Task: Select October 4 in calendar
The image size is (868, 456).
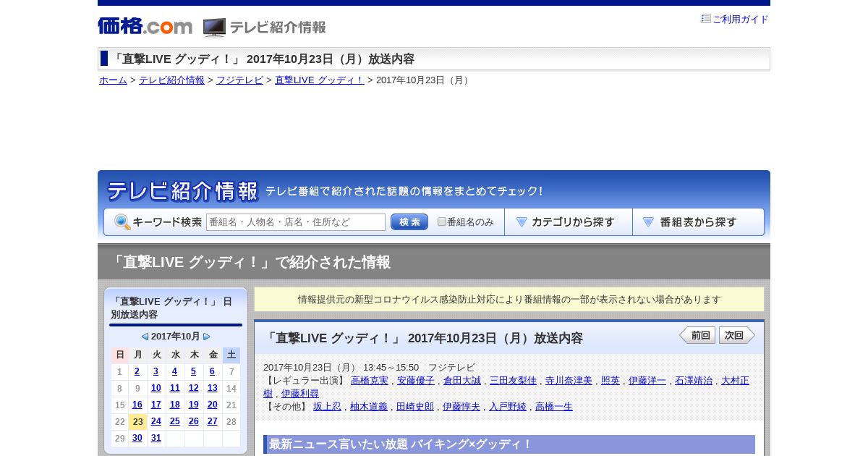Action: [x=174, y=371]
